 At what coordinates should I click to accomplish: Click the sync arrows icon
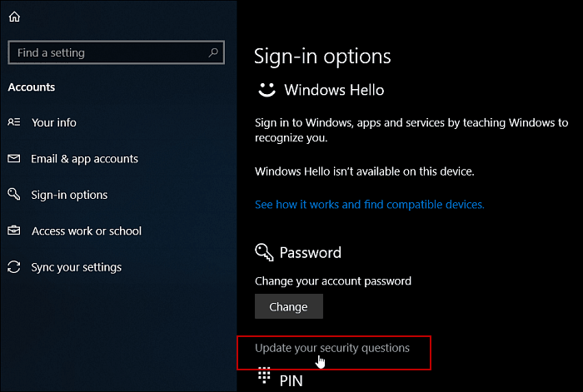14,267
